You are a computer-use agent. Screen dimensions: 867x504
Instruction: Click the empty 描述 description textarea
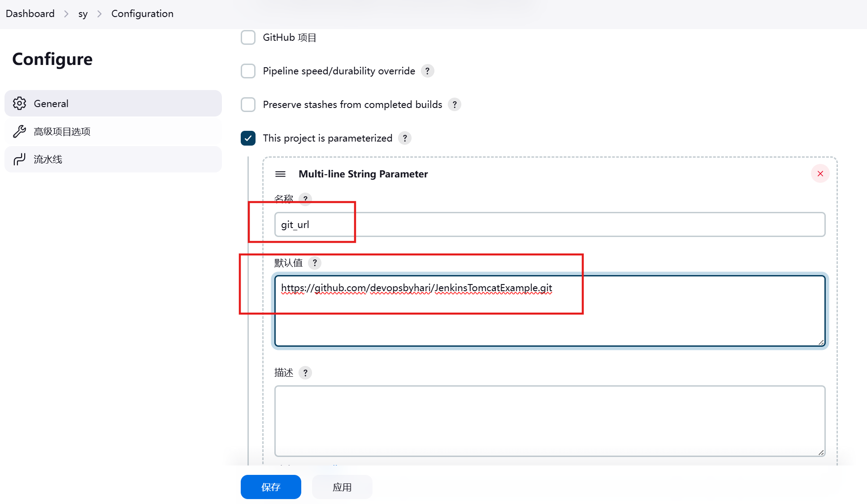[549, 421]
